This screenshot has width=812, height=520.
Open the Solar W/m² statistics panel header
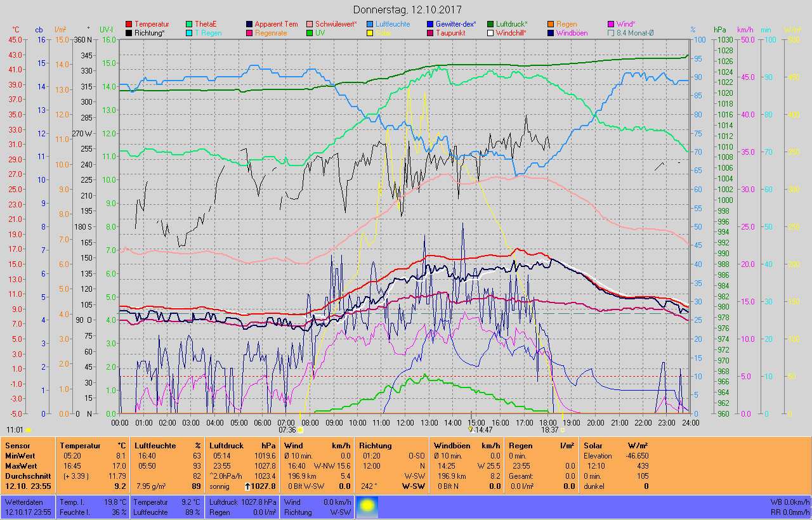pyautogui.click(x=616, y=446)
